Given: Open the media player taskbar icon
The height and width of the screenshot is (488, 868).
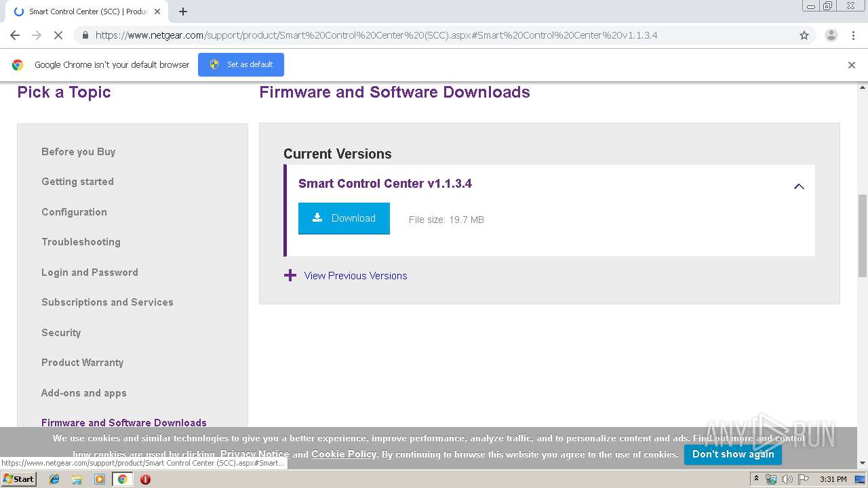Looking at the screenshot, I should pos(100,479).
